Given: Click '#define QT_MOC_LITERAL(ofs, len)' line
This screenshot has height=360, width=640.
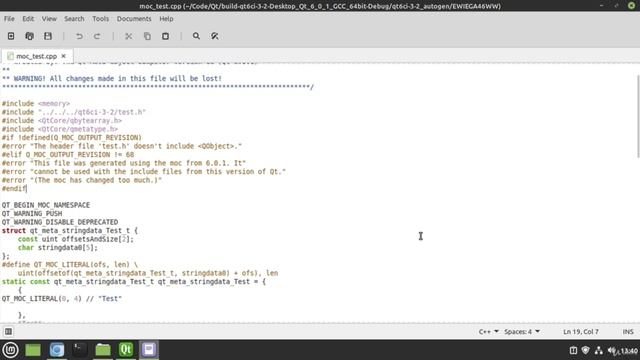Looking at the screenshot, I should pyautogui.click(x=70, y=264).
